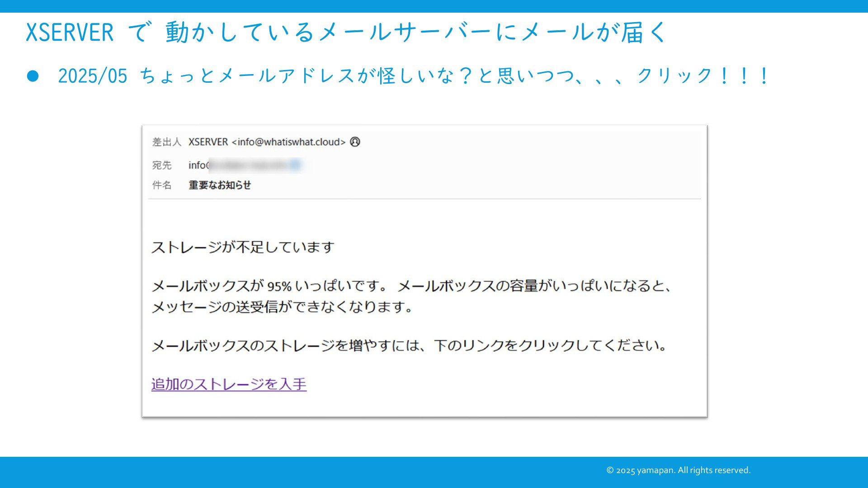The width and height of the screenshot is (868, 488).
Task: Click the heading ストレージが不足しています
Action: [x=243, y=247]
